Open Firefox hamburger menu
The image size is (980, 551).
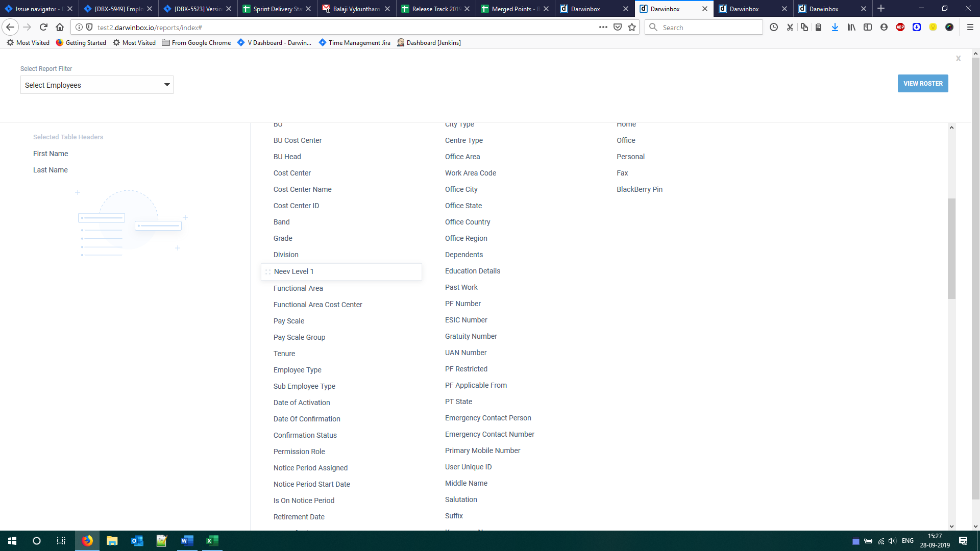pyautogui.click(x=970, y=28)
